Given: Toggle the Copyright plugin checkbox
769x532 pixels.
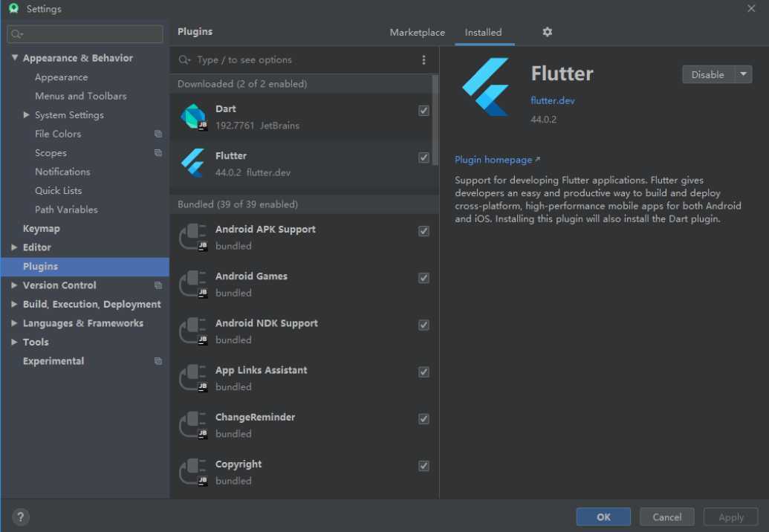Looking at the screenshot, I should pos(424,466).
